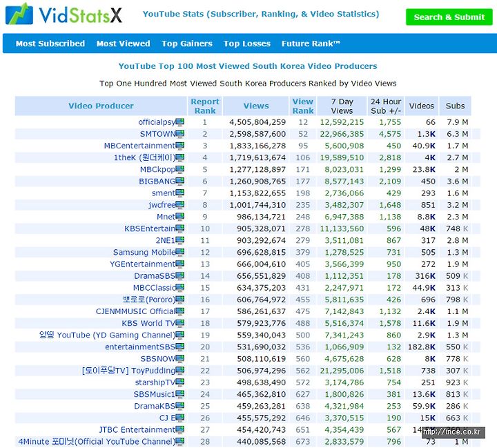Image resolution: width=497 pixels, height=448 pixels.
Task: Click the monitor icon next to MBCClassic
Action: click(x=179, y=288)
